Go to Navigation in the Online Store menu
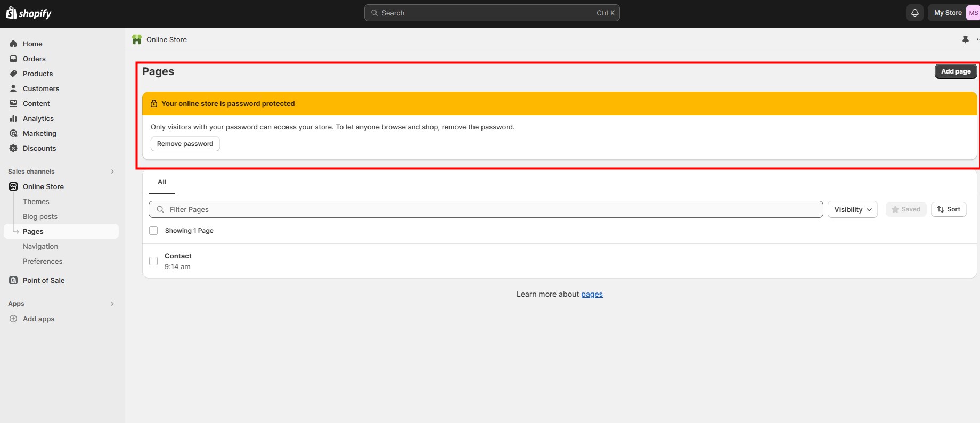The image size is (980, 423). pyautogui.click(x=40, y=246)
